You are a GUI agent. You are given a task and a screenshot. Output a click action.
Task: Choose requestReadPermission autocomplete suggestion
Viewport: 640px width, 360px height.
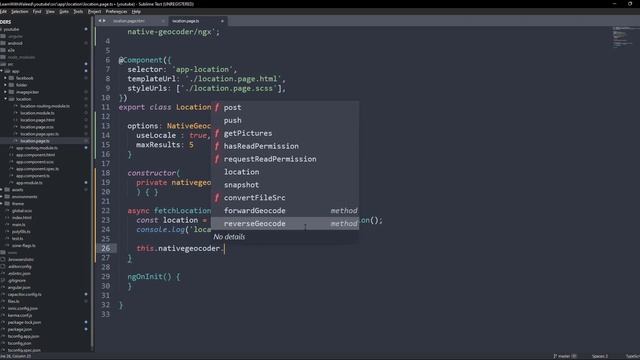285,159
